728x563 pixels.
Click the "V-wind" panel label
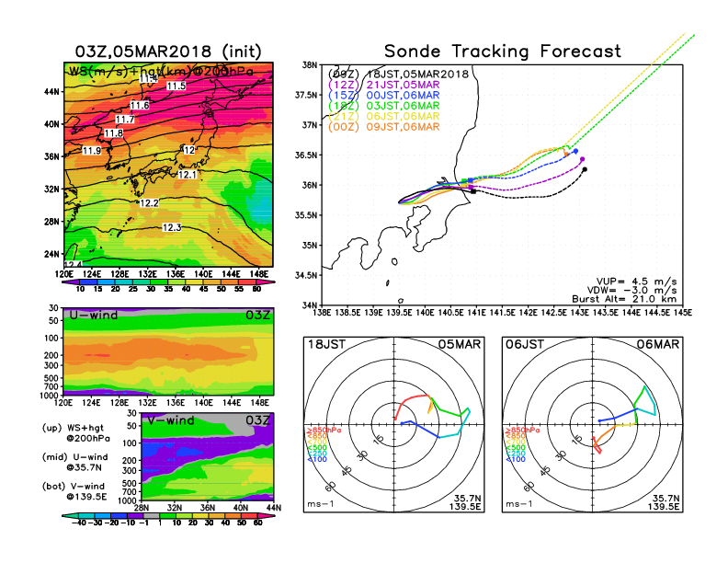pyautogui.click(x=171, y=420)
